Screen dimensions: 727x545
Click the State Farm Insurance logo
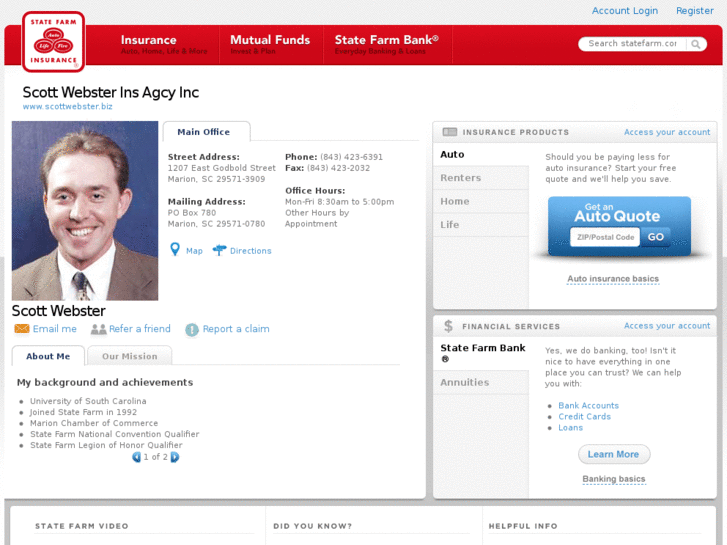(53, 42)
